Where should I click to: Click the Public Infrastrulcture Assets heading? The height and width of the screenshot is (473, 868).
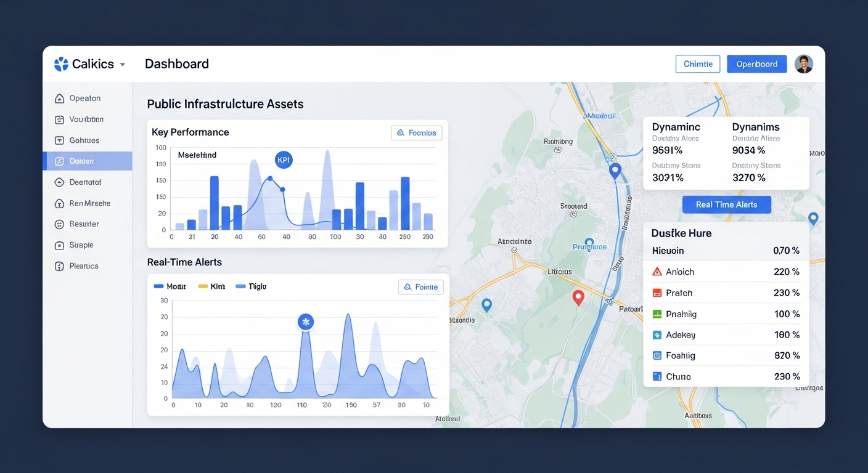(225, 104)
